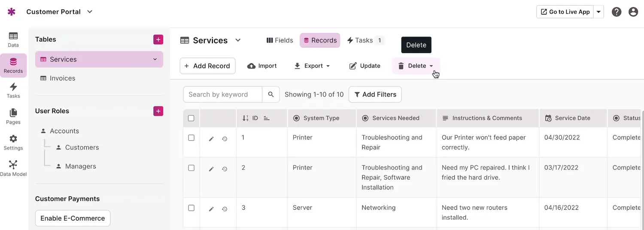Click the pencil edit icon for record 1

click(211, 139)
